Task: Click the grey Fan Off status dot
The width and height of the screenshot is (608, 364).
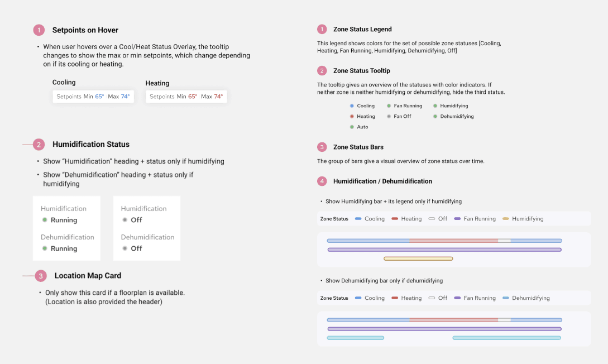Action: click(389, 116)
